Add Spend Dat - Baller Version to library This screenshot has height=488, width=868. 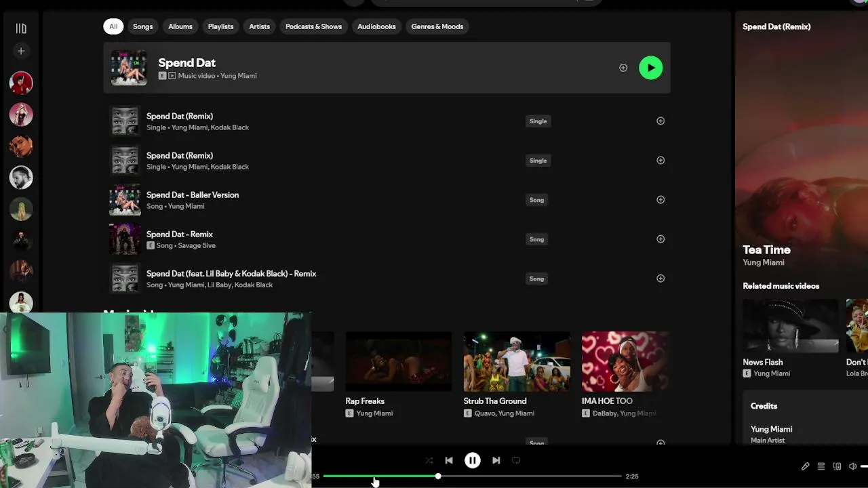[660, 200]
